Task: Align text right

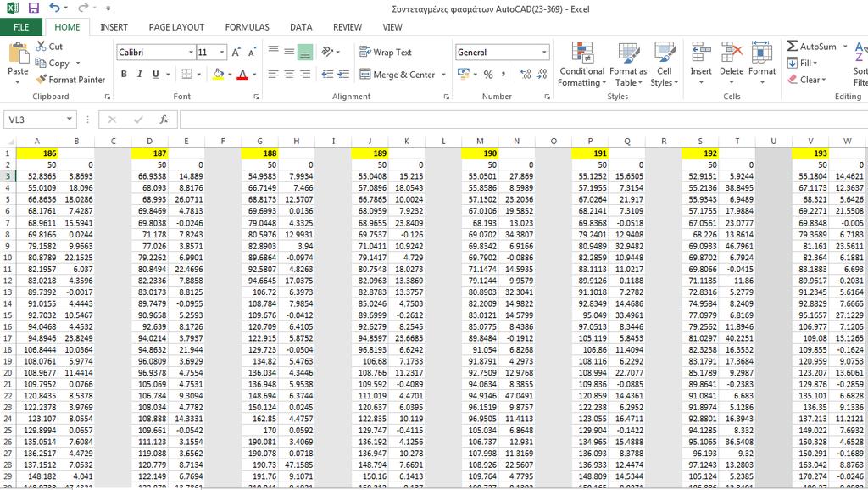Action: tap(304, 74)
